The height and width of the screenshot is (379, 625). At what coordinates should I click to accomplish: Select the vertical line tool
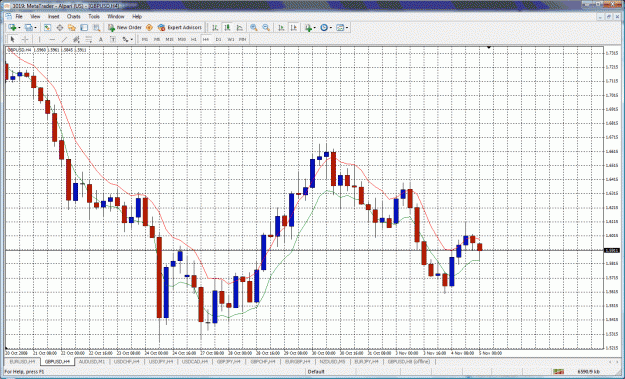pyautogui.click(x=39, y=39)
